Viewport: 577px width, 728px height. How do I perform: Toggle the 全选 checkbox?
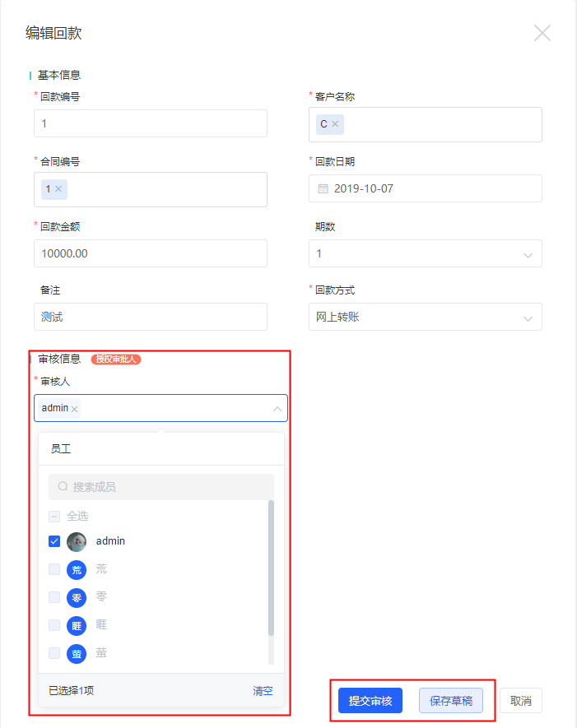54,517
